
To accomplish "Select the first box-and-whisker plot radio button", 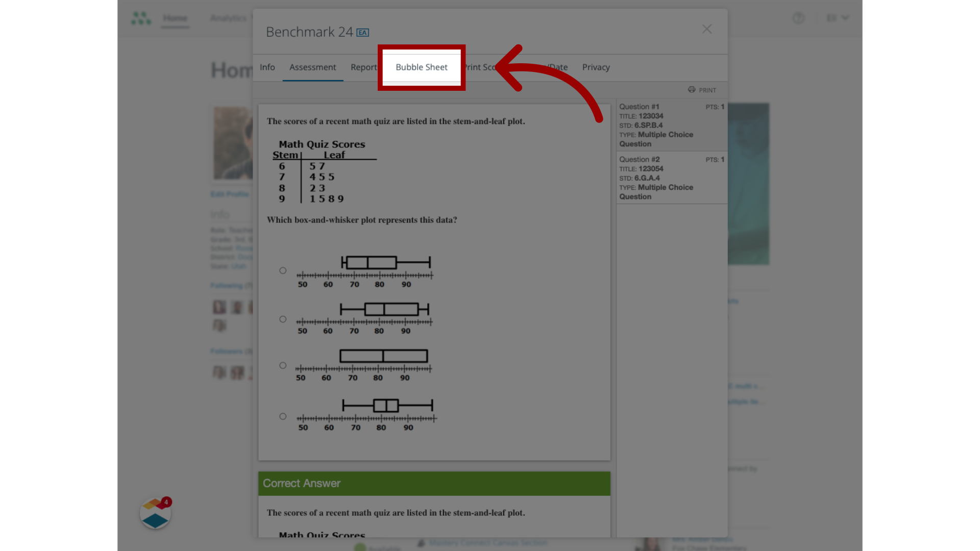I will point(282,270).
